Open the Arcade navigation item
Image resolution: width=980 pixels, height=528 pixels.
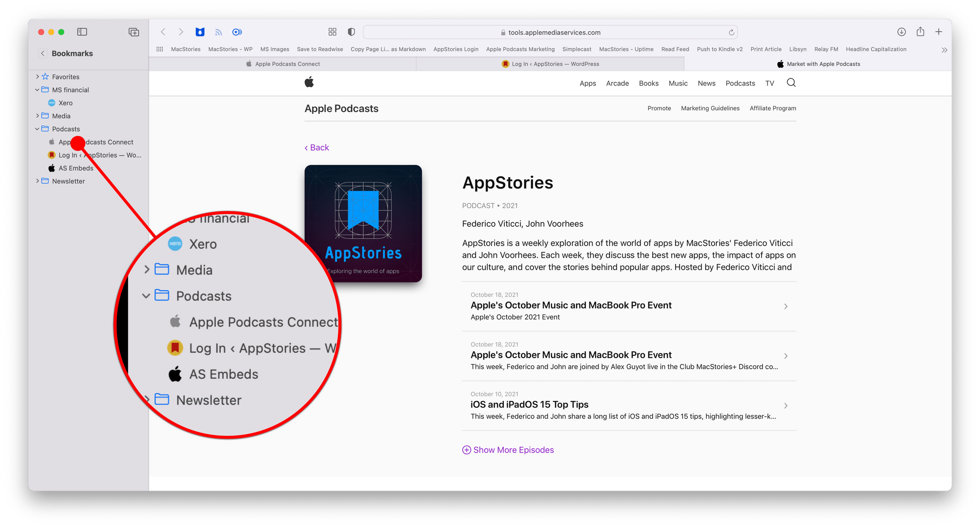617,83
